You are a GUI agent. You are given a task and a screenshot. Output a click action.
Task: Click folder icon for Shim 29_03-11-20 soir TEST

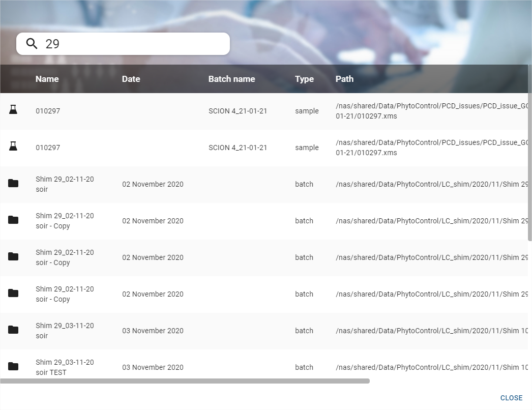point(13,366)
